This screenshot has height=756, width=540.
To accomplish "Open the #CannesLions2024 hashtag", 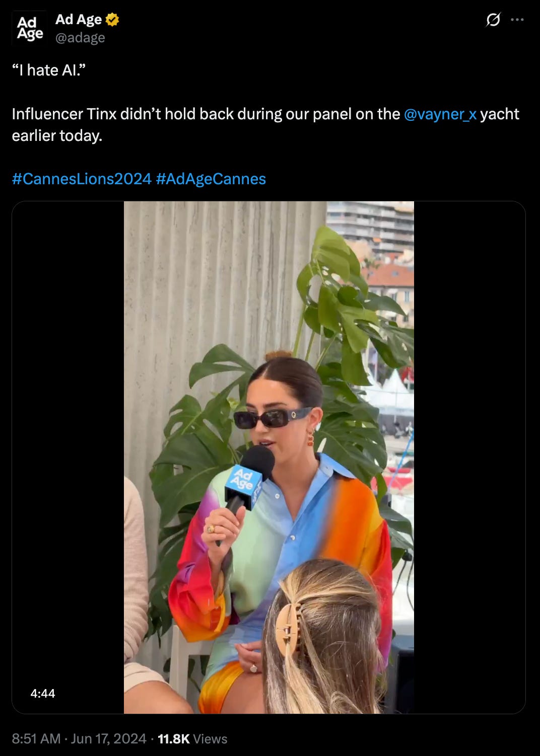I will coord(82,179).
